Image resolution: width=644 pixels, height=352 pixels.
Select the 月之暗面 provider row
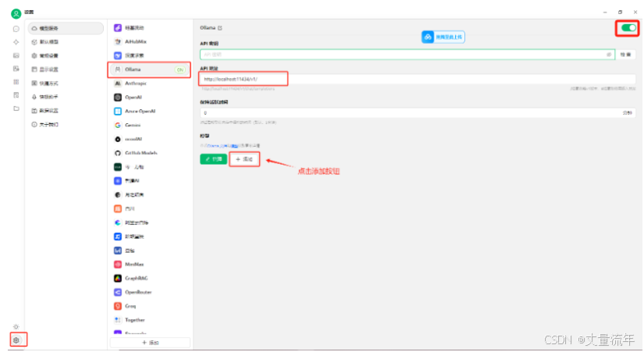150,194
